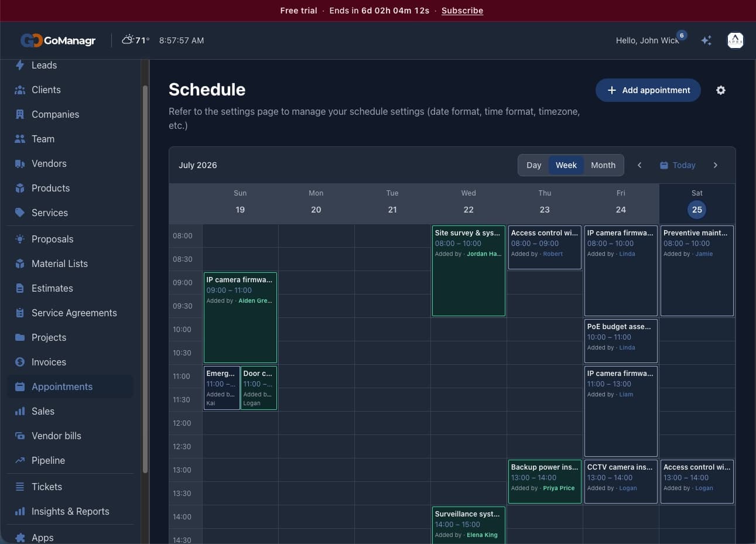Click the Service Agreements clipboard icon
756x544 pixels.
(20, 313)
